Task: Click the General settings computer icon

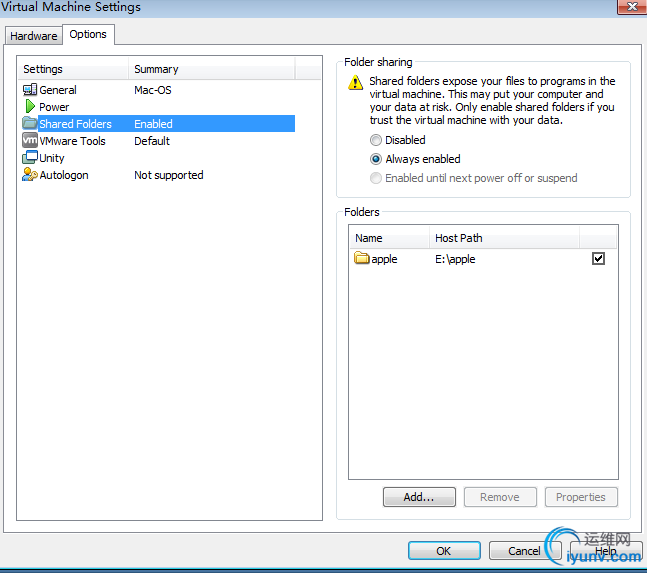Action: [x=30, y=90]
